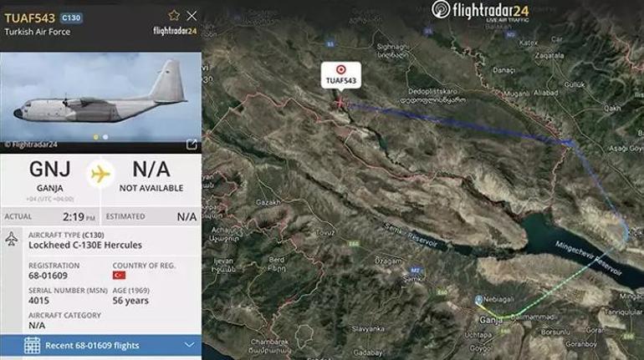
Task: Click the calendar icon beside recent flights
Action: pos(32,345)
